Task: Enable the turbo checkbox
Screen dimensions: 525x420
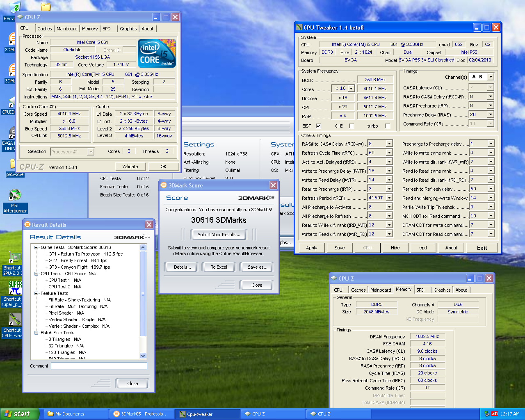Action: tap(388, 126)
